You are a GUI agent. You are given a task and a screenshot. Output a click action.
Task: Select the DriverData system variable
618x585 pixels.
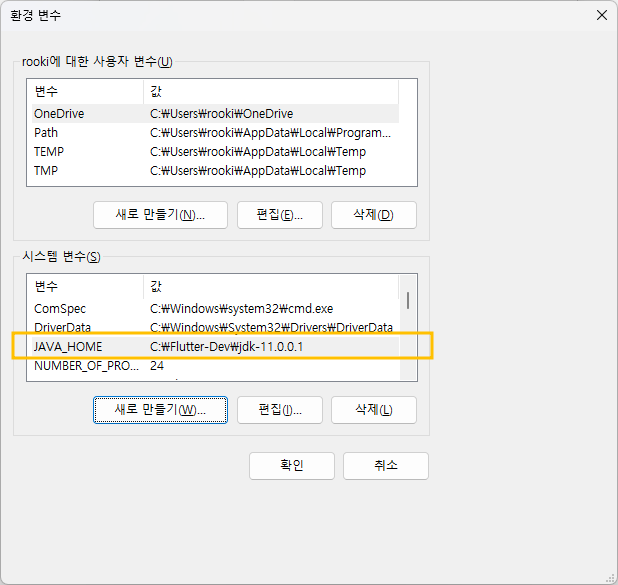click(x=215, y=327)
